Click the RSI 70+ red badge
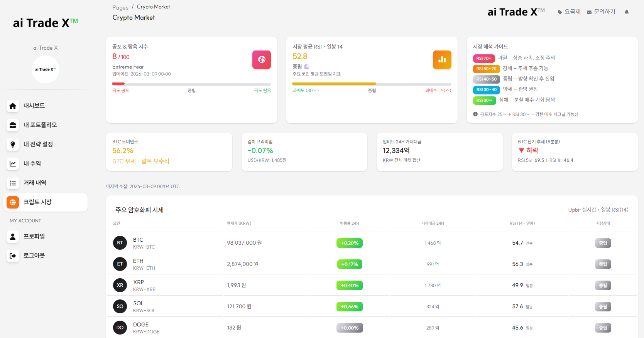The image size is (644, 338). [483, 59]
